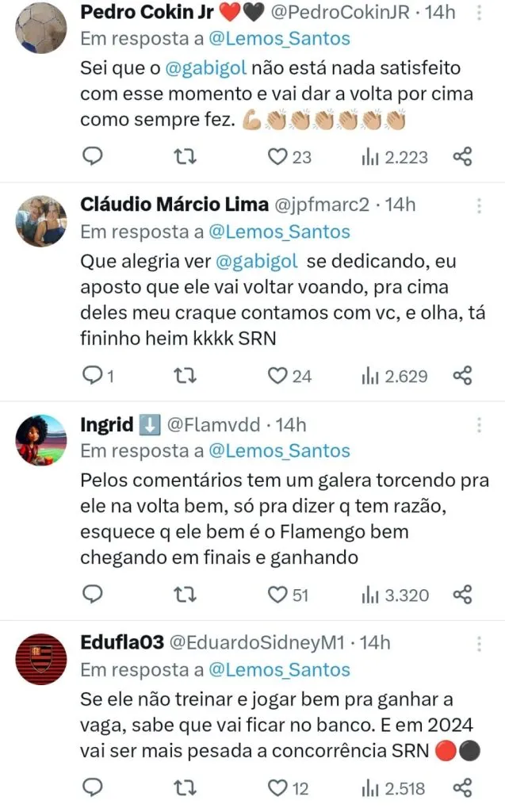505x812 pixels.
Task: Open more options for Cláudio Márcio Lima's tweet
Action: (x=480, y=205)
